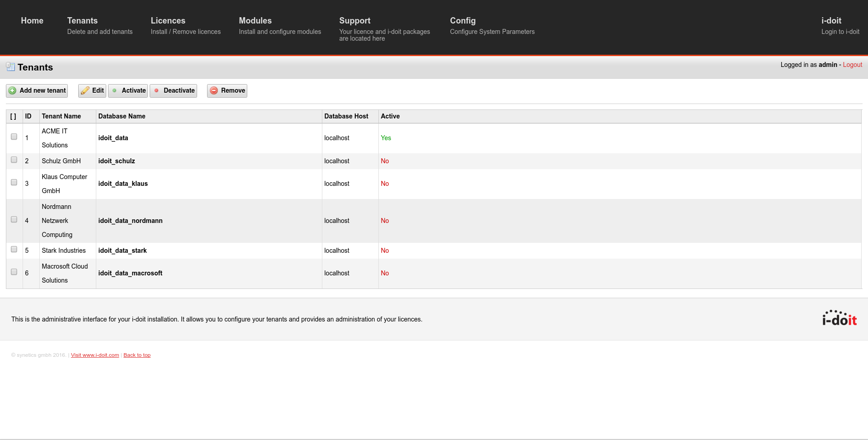Click tenant name Macrosoft Cloud Solutions
The height and width of the screenshot is (440, 868).
click(65, 273)
